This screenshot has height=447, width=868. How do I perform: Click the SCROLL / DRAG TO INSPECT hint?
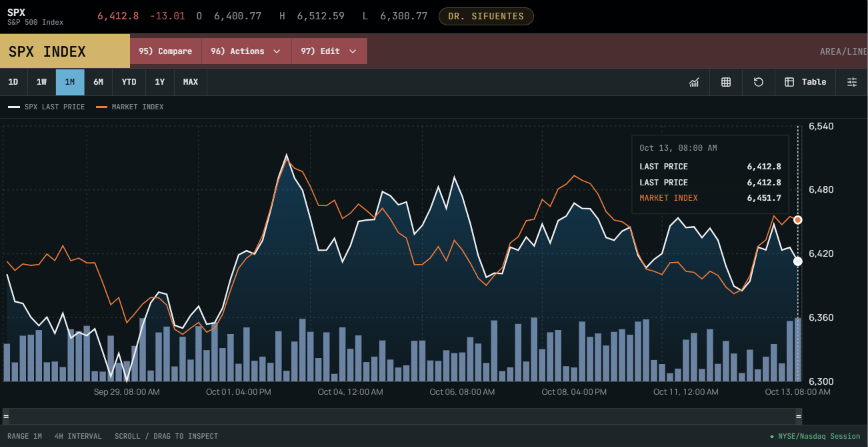[x=166, y=436]
